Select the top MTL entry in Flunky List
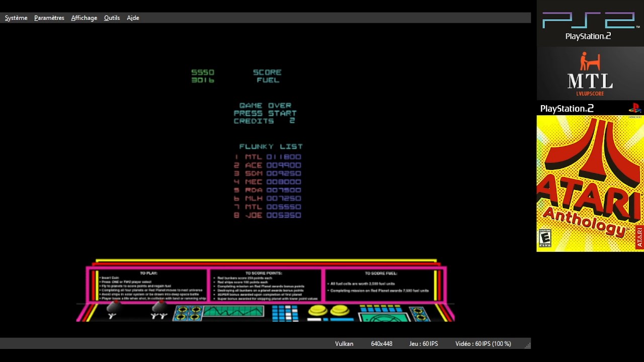This screenshot has height=362, width=644. click(268, 157)
